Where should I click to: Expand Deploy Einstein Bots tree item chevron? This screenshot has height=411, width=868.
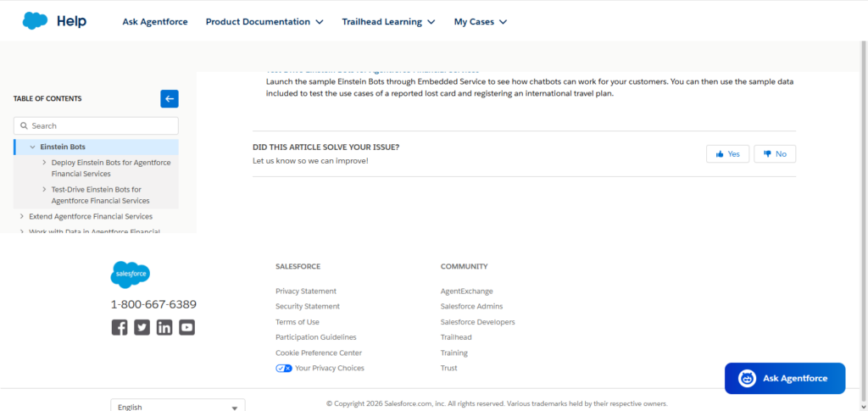click(44, 163)
